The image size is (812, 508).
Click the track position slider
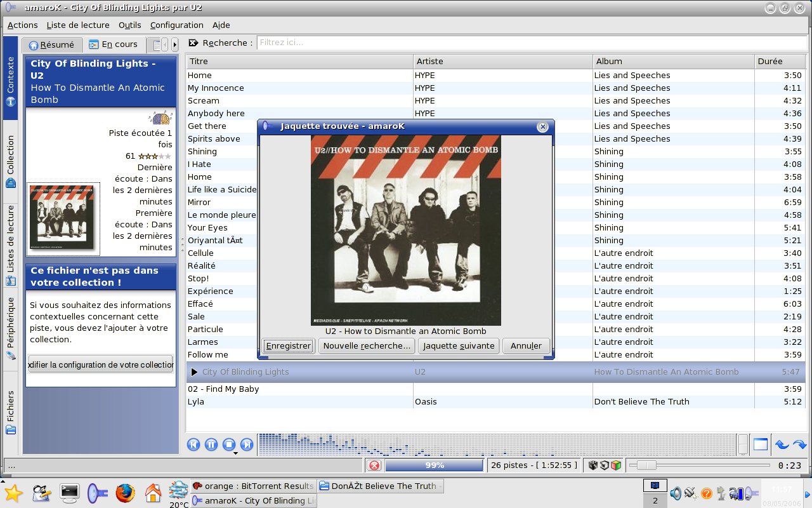coord(700,465)
